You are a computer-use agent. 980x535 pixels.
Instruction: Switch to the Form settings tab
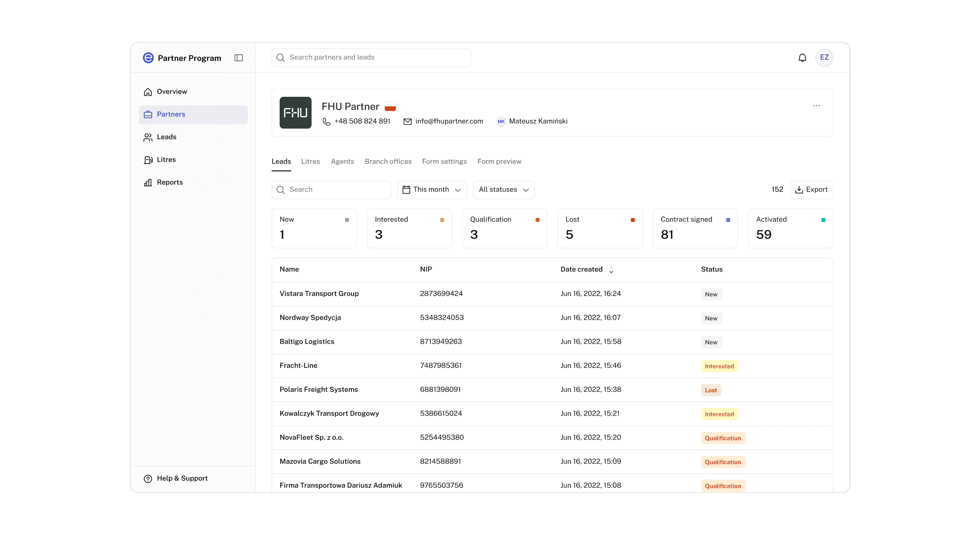click(x=444, y=161)
